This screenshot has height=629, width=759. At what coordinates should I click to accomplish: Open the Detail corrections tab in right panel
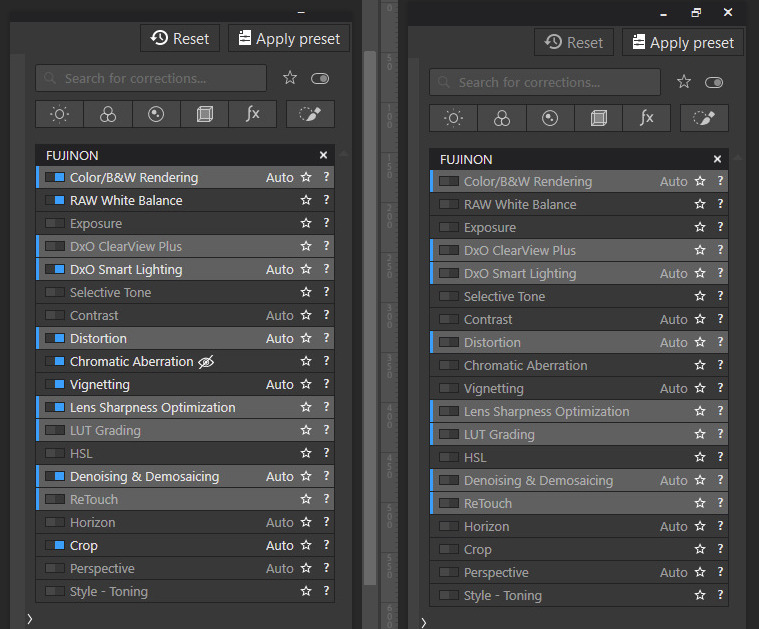pos(550,119)
